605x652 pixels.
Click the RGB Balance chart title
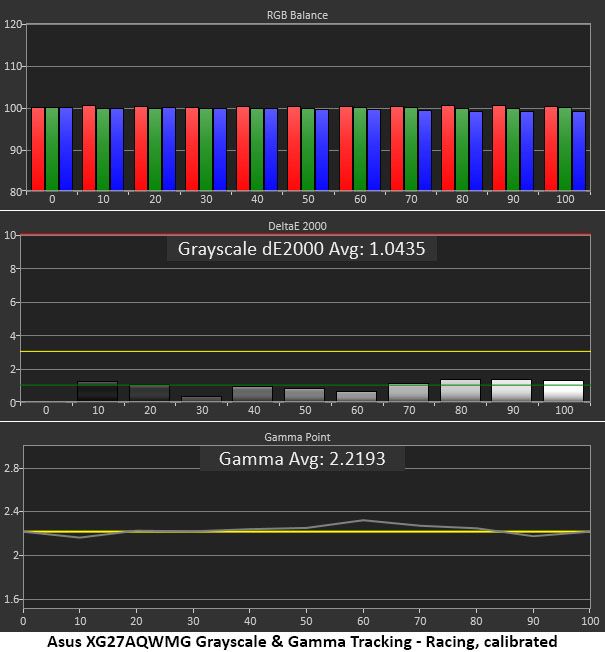[x=297, y=15]
